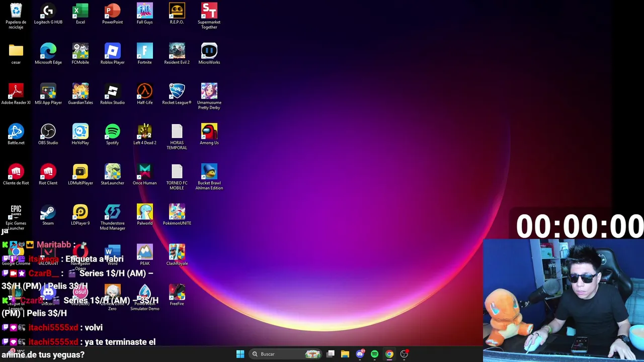644x362 pixels.
Task: Select the Word desktop shortcut
Action: pyautogui.click(x=113, y=255)
